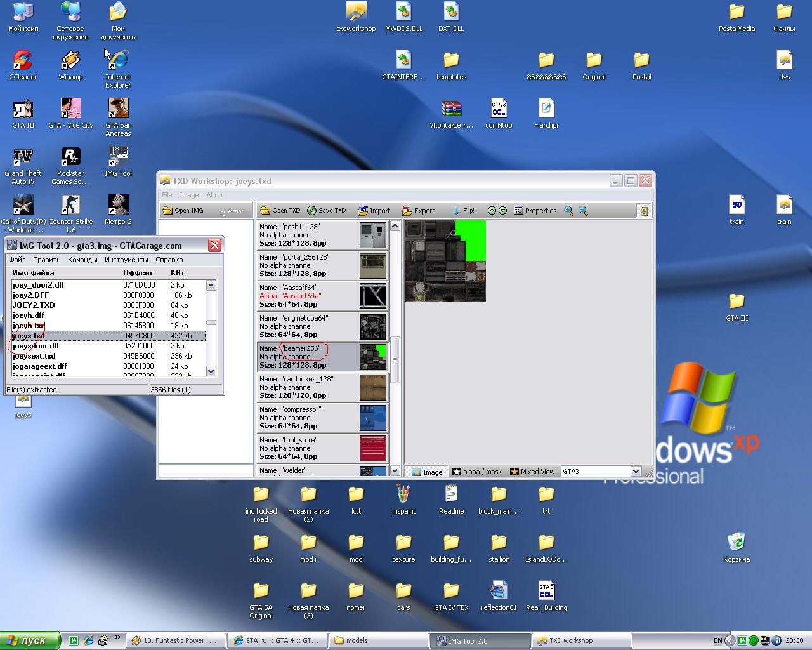
Task: Open texture Properties from the toolbar
Action: [535, 211]
